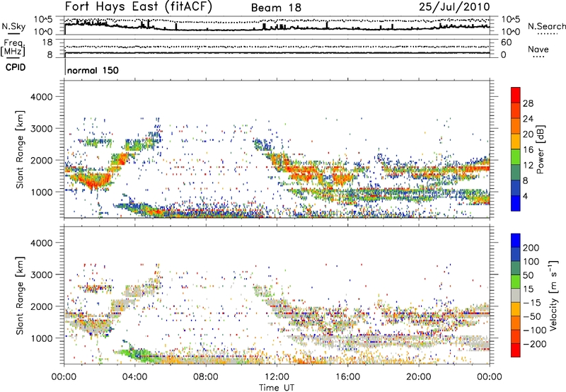This screenshot has height=392, width=566.
Task: Click the 100 label on Velocity colorbar
Action: coord(531,262)
